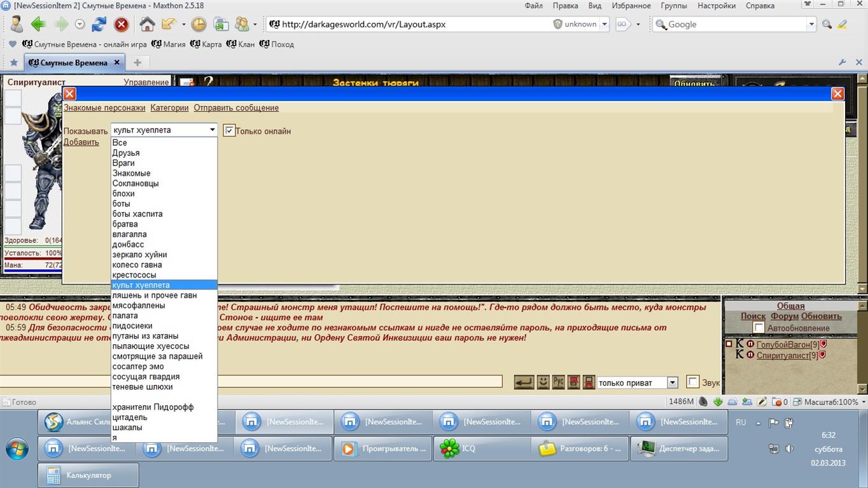Click the Поиск link in chat panel

tap(753, 316)
